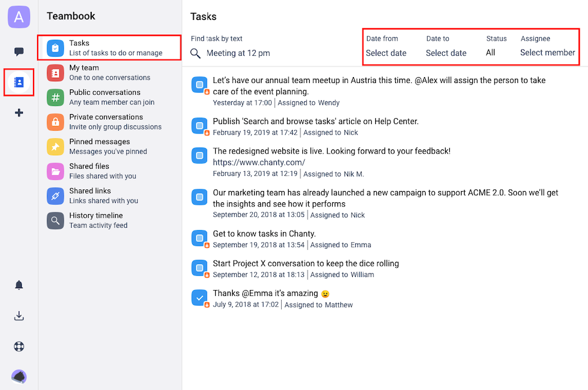Image resolution: width=588 pixels, height=390 pixels.
Task: Click the blue link Shared links icon
Action: click(55, 196)
